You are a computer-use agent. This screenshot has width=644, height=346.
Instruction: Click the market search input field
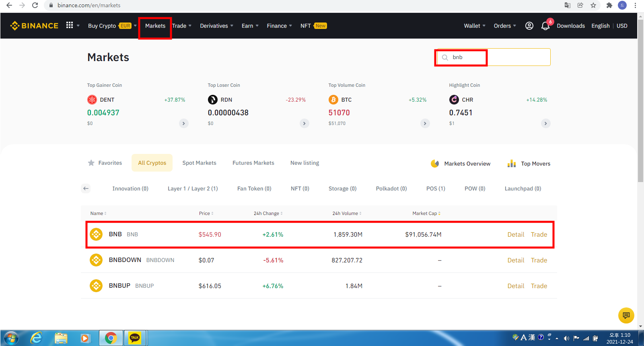[494, 57]
